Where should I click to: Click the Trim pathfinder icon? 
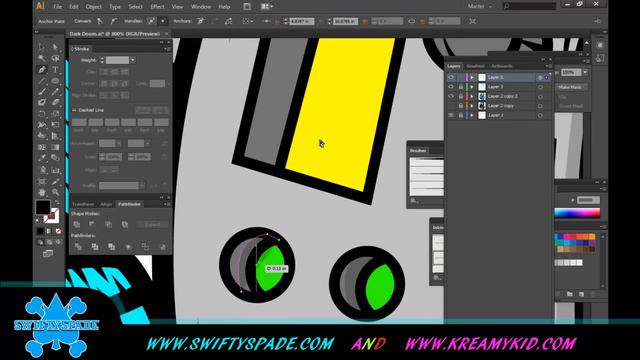95,247
